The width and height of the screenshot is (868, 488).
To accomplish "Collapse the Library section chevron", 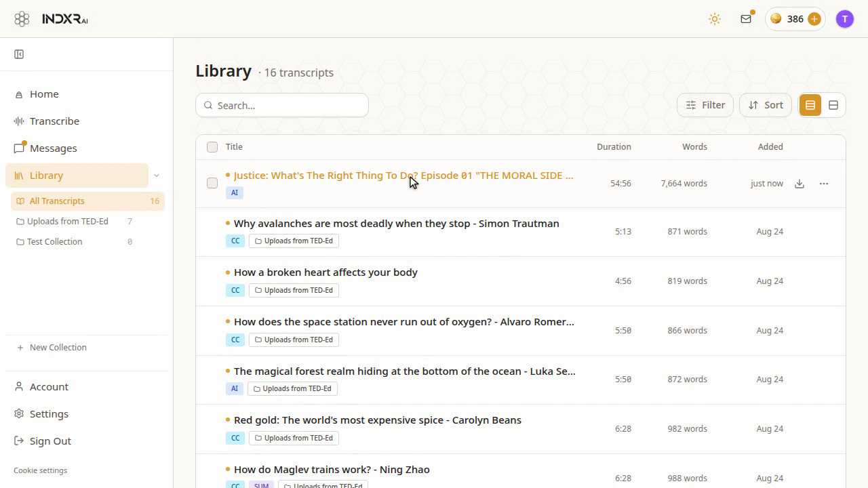I will pos(157,176).
